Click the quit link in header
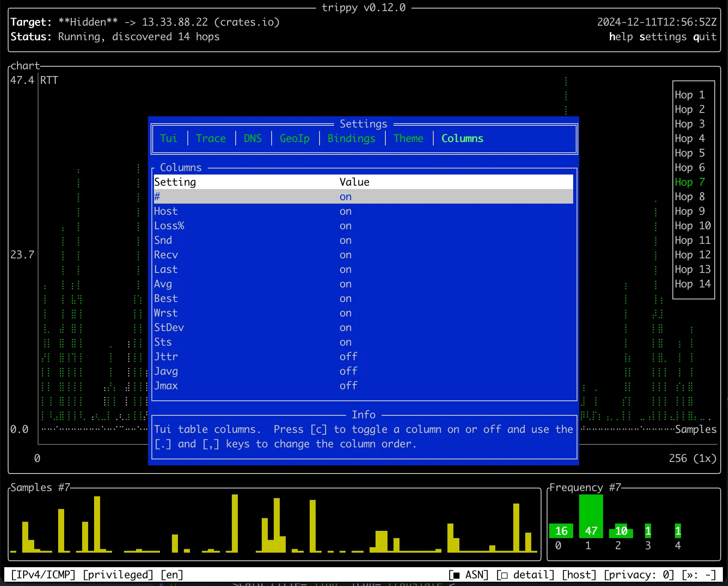 click(x=704, y=37)
